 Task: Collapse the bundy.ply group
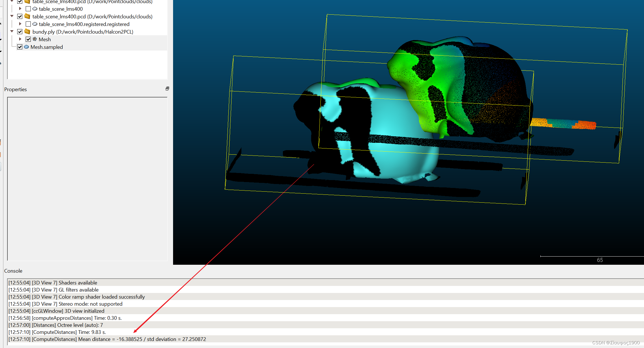12,31
